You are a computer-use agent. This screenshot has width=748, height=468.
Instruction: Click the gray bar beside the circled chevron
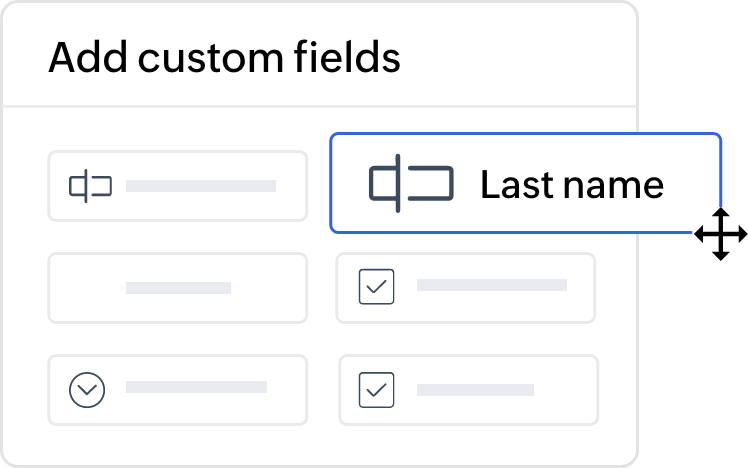(196, 387)
